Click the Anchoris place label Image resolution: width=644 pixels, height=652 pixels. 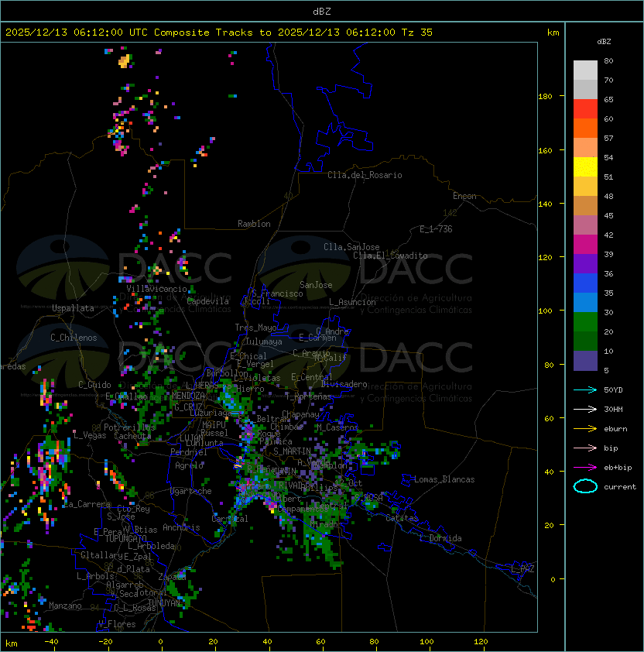181,527
